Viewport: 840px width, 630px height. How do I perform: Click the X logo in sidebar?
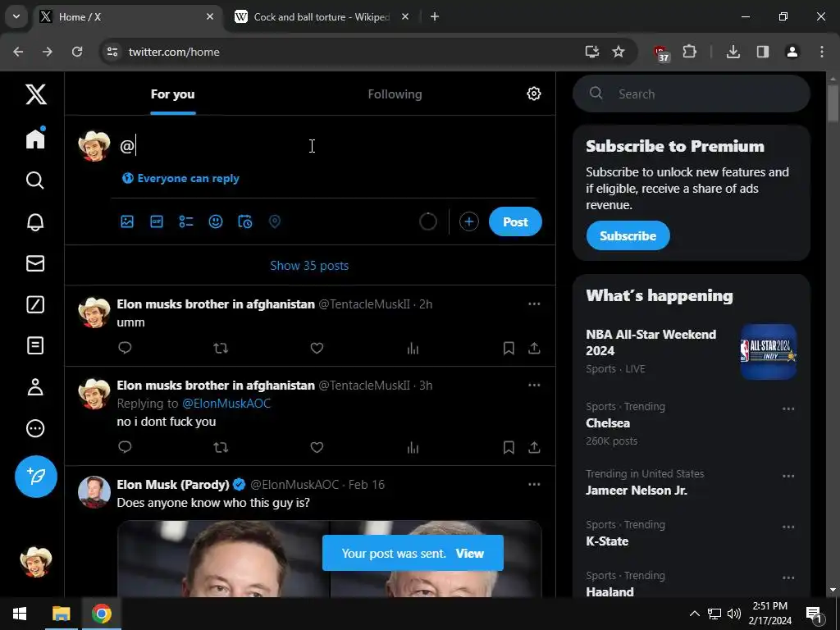click(x=36, y=94)
